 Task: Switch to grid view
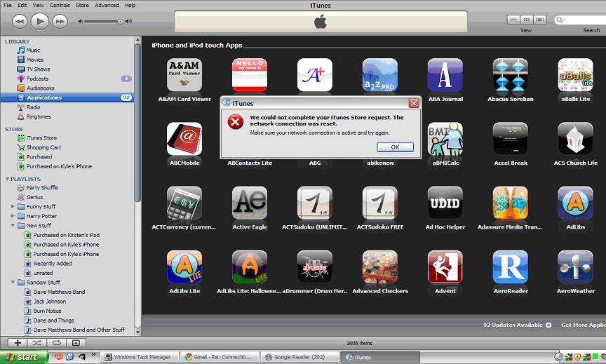(526, 20)
